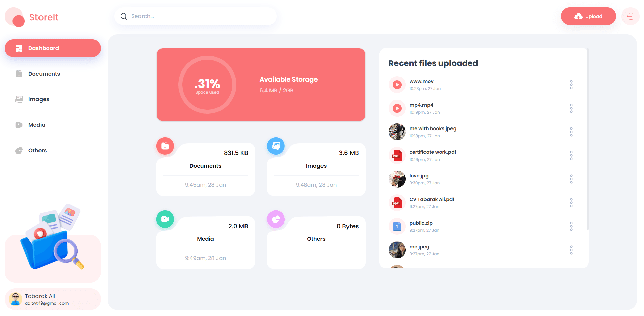
Task: Open the love.jpg thumbnail
Action: pyautogui.click(x=397, y=179)
